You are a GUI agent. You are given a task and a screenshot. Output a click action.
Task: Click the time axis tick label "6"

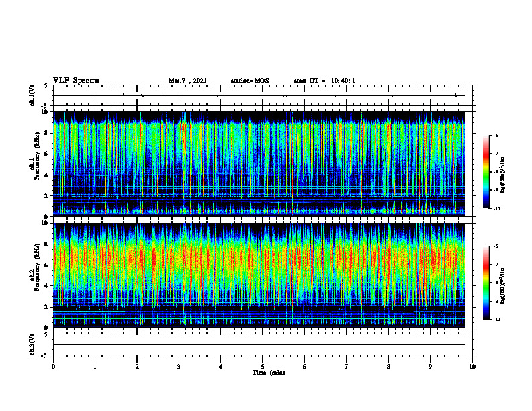point(305,367)
